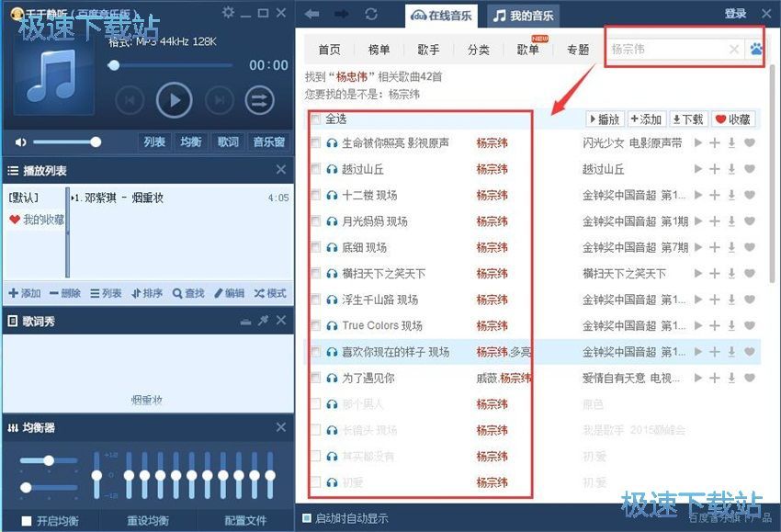
Task: Close the 均衡器 equalizer panel
Action: tap(281, 427)
